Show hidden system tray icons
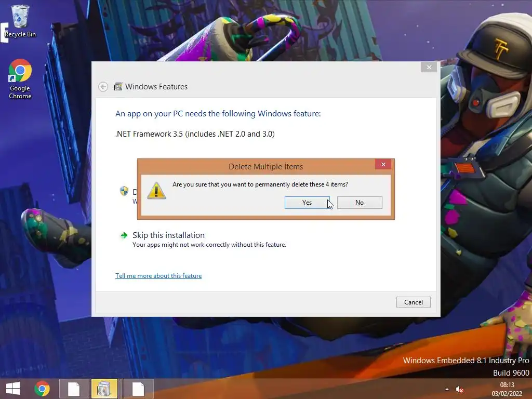Viewport: 532px width, 399px height. tap(447, 389)
